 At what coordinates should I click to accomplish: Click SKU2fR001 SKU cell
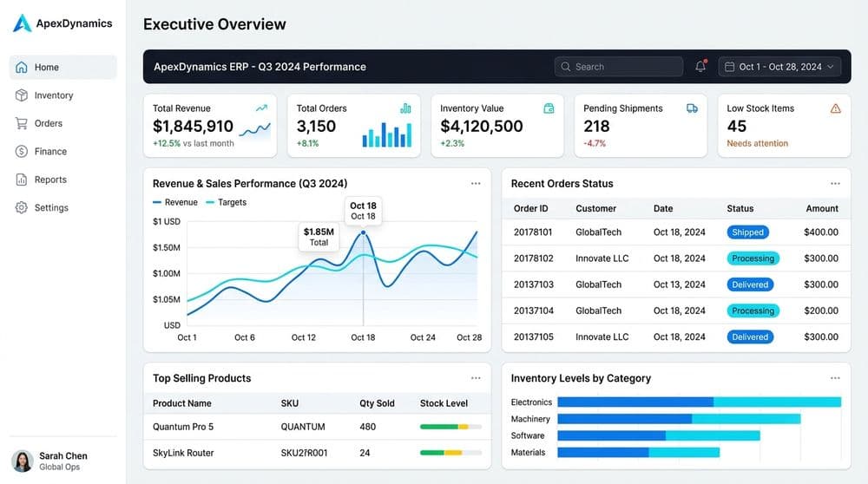304,453
